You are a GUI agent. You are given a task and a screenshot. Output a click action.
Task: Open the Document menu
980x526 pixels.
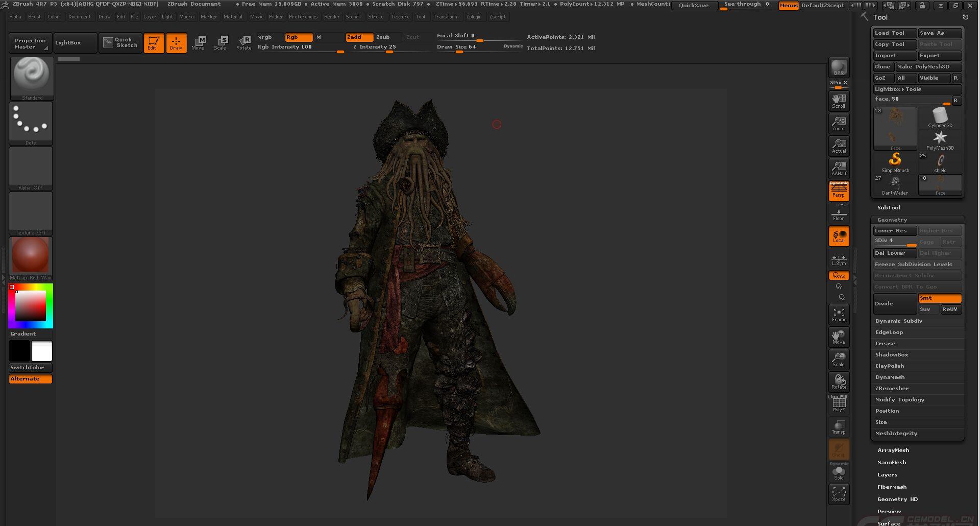tap(80, 17)
